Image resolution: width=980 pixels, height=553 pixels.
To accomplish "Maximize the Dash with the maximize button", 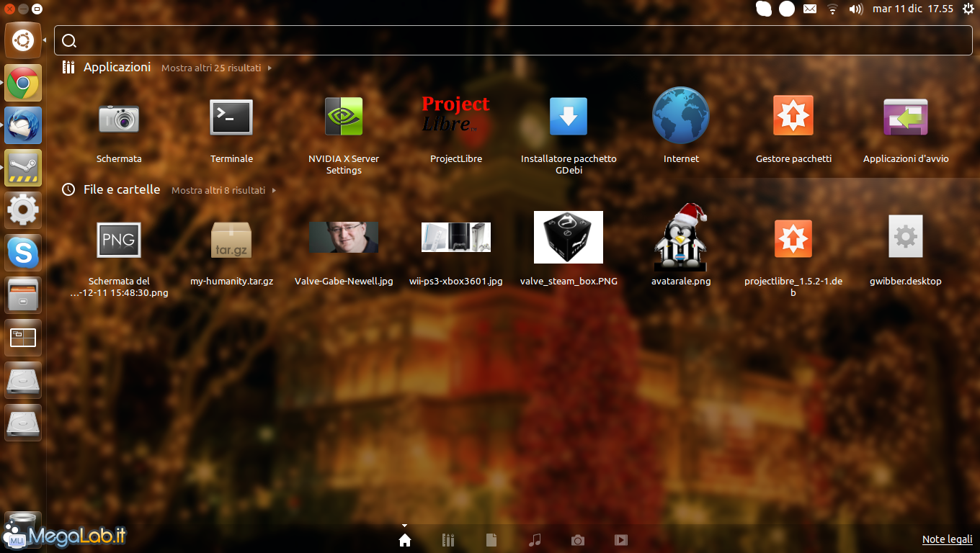I will [37, 9].
